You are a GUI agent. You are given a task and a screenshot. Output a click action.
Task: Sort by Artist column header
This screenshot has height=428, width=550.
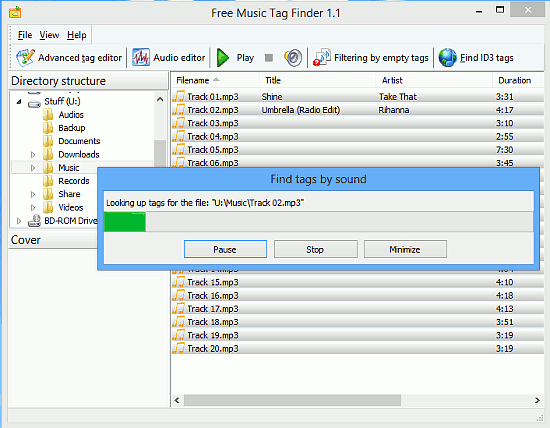point(434,80)
